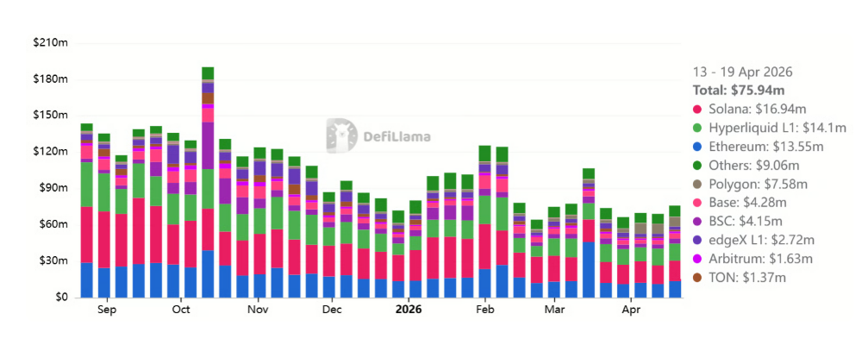Click the 'Base: $4.28m' legend text
The width and height of the screenshot is (868, 345).
750,203
